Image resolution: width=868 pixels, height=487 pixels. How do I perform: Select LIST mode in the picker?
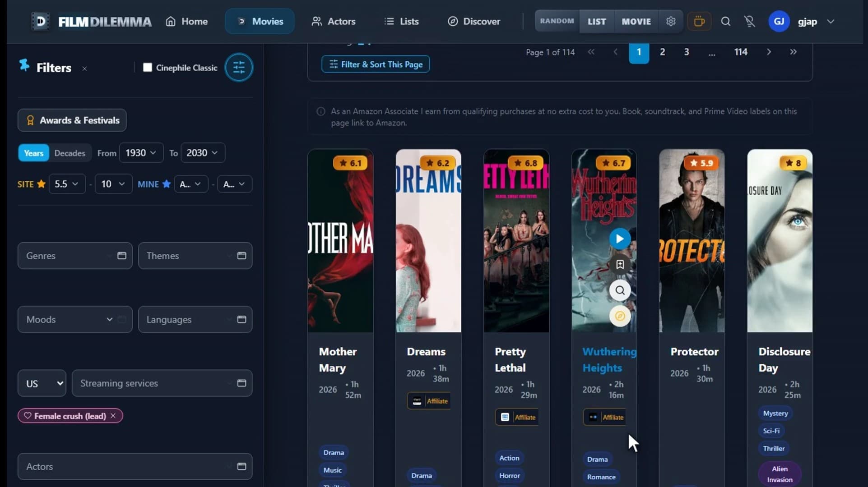597,21
